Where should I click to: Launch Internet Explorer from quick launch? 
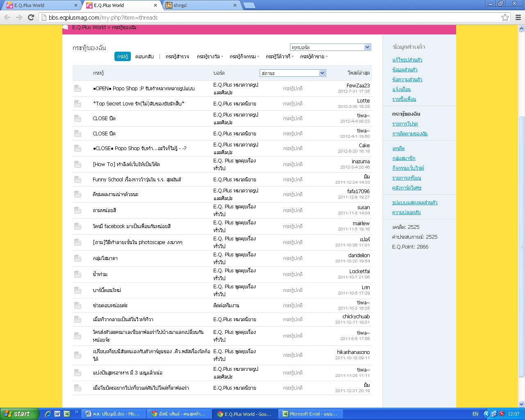click(x=48, y=414)
